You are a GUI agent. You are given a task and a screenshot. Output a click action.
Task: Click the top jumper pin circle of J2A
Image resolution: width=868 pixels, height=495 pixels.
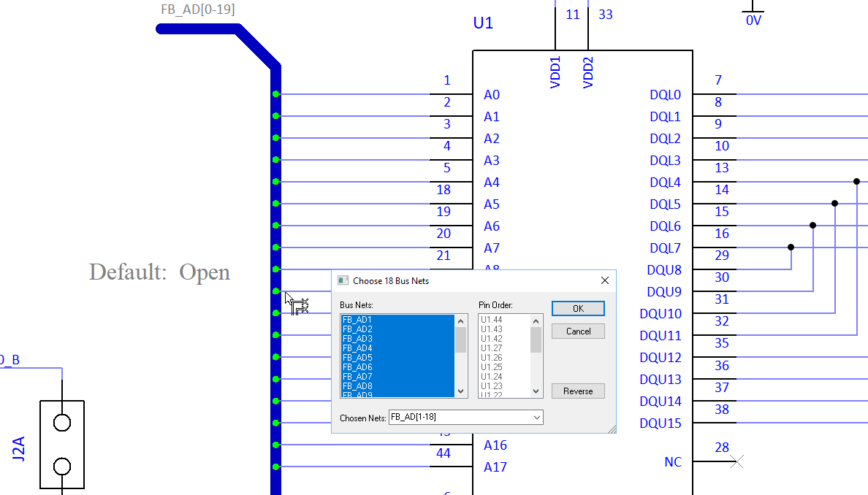tap(62, 423)
